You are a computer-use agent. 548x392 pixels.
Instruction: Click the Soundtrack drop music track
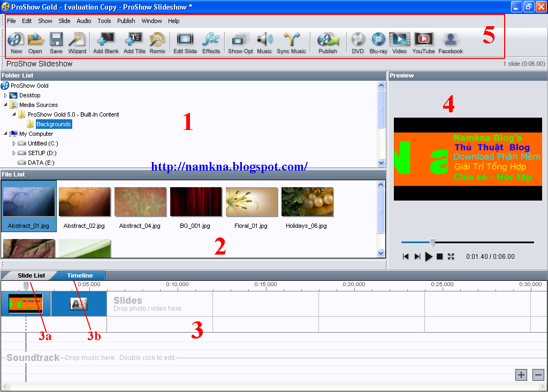(x=274, y=357)
